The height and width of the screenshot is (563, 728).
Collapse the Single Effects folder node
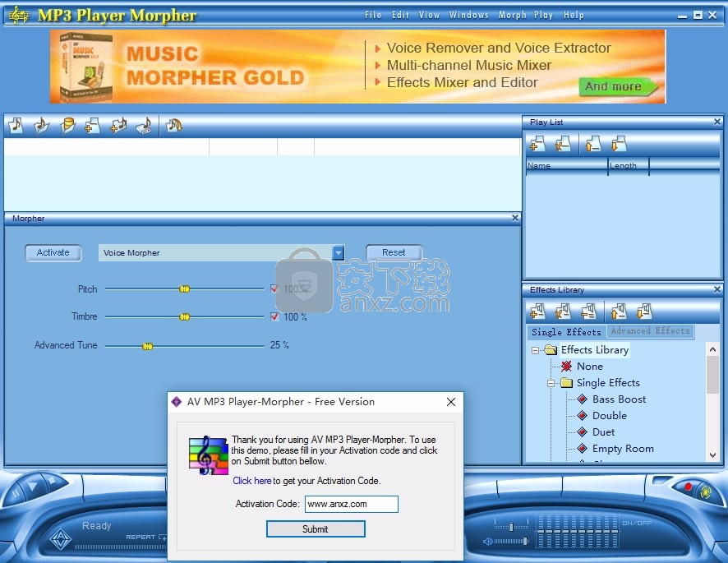click(551, 383)
